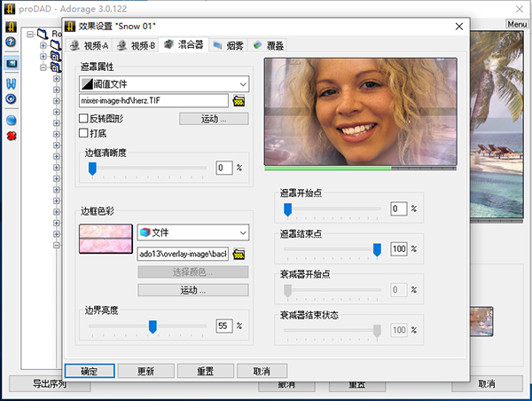Screen dimensions: 532x401
Task: Click the monitor preview icon in left sidebar
Action: (x=11, y=64)
